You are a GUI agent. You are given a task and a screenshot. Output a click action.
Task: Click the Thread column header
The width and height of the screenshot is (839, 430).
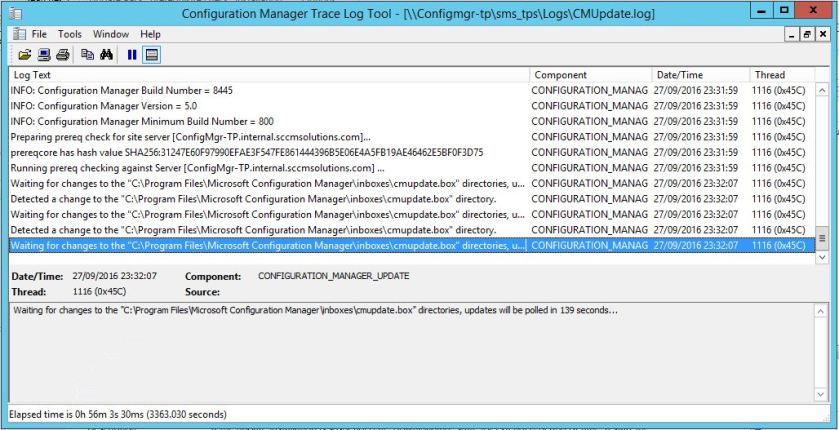coord(782,75)
